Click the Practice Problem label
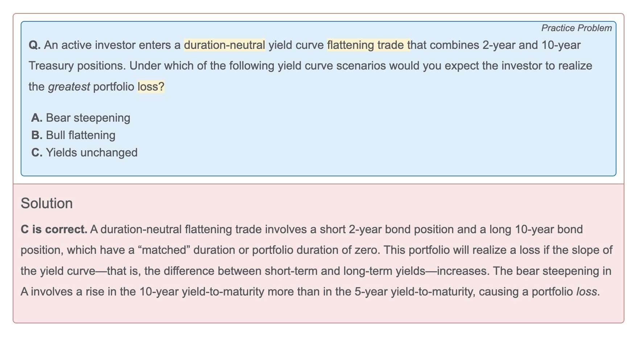This screenshot has height=344, width=644. pyautogui.click(x=576, y=28)
